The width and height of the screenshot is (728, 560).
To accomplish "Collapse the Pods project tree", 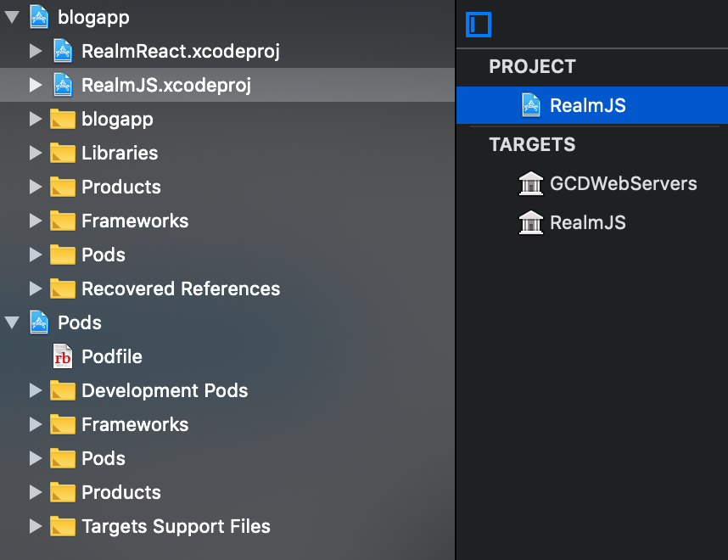I will (12, 322).
